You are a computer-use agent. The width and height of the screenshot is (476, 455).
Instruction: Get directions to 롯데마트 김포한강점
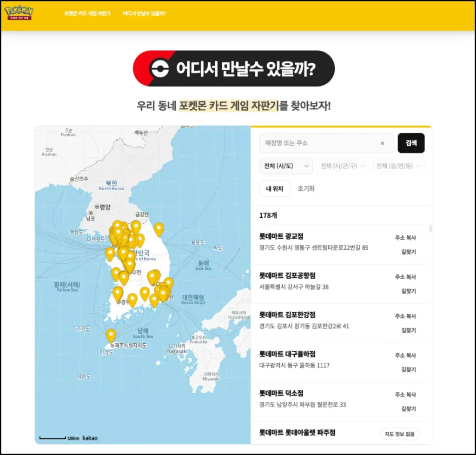click(408, 330)
